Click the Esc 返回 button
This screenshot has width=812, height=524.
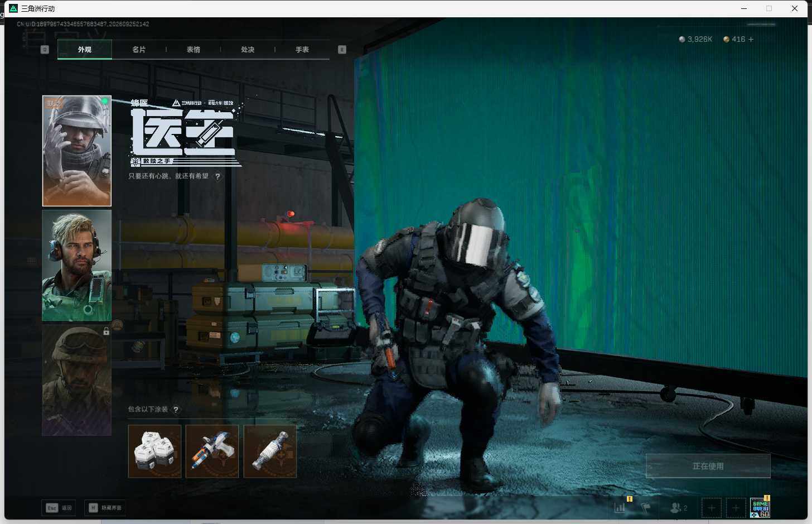[x=59, y=508]
